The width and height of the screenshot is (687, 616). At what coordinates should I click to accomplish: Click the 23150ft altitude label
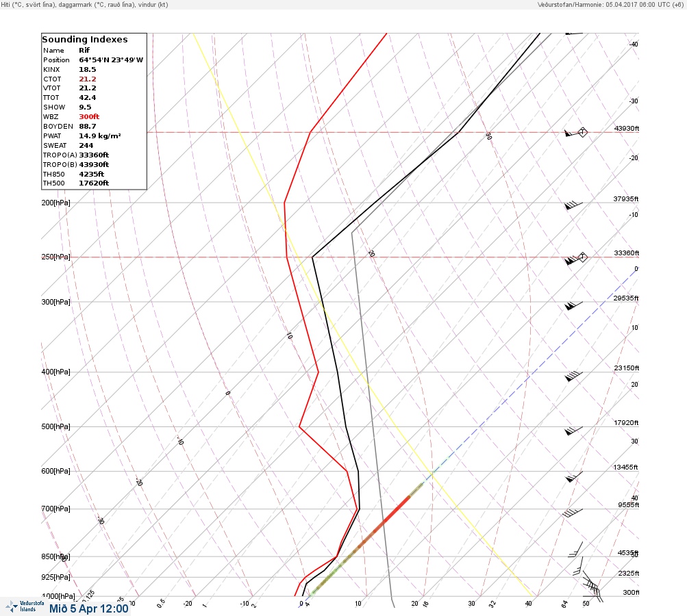[x=627, y=368]
